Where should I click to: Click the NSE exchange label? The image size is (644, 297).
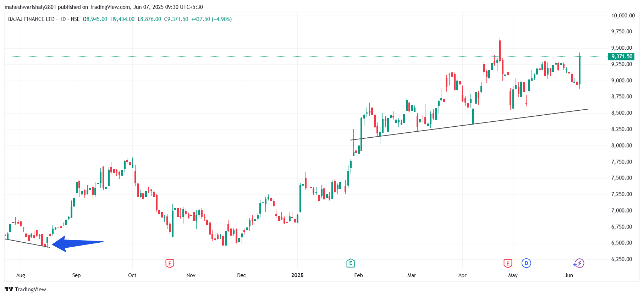pyautogui.click(x=75, y=19)
